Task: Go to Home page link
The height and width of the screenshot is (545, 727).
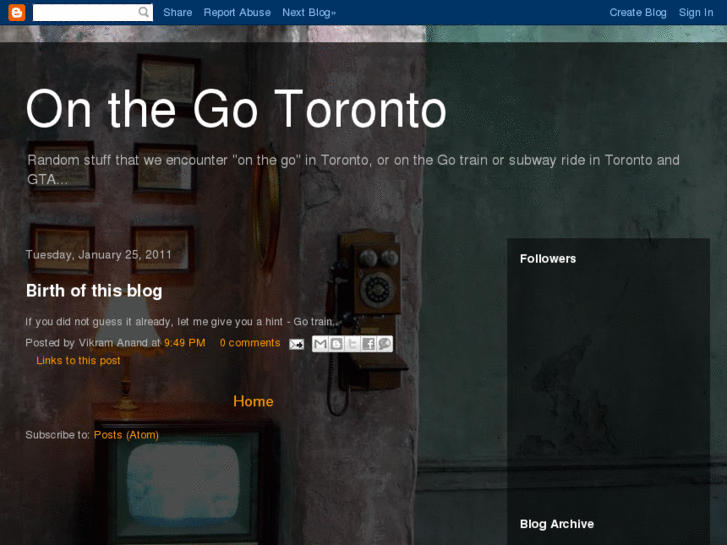Action: pyautogui.click(x=253, y=401)
